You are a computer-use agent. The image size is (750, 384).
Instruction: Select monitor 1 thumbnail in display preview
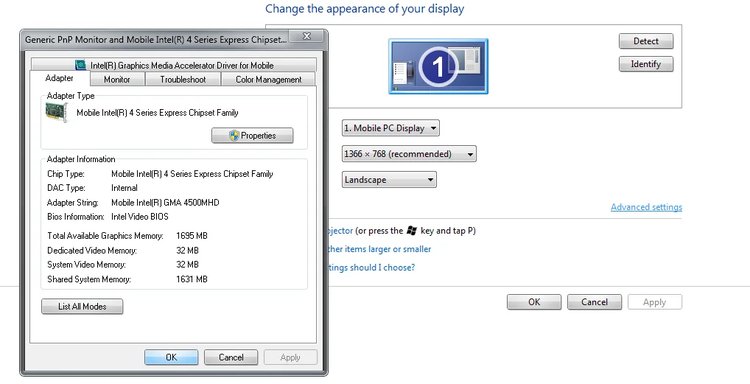click(438, 66)
